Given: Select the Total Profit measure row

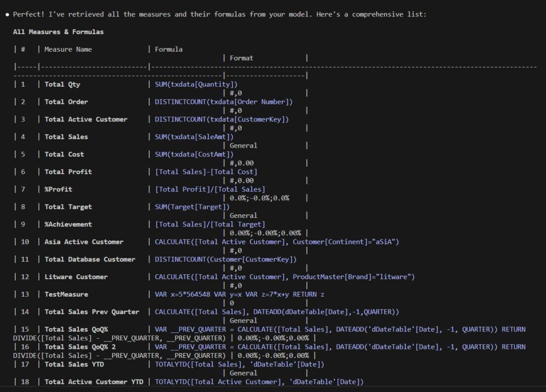Looking at the screenshot, I should pos(68,171).
